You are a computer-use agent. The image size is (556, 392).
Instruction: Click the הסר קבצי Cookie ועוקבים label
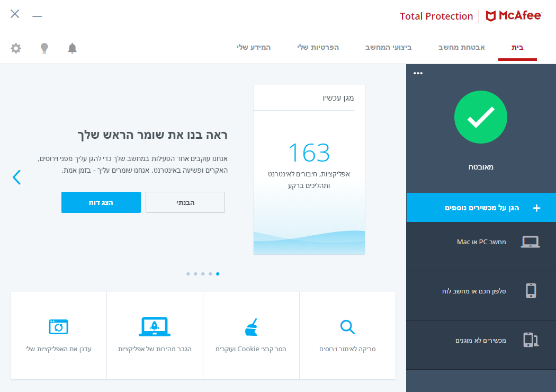(x=251, y=349)
